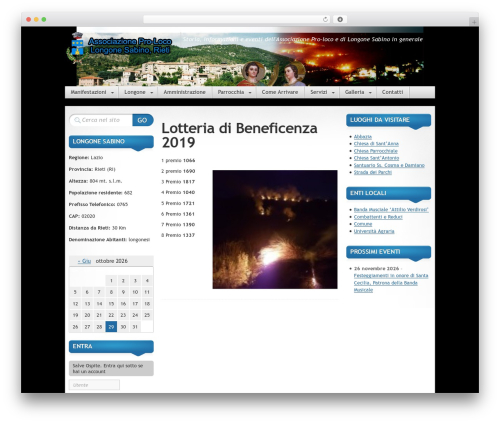Image resolution: width=500 pixels, height=423 pixels.
Task: Expand the Longone menu arrow
Action: point(152,93)
